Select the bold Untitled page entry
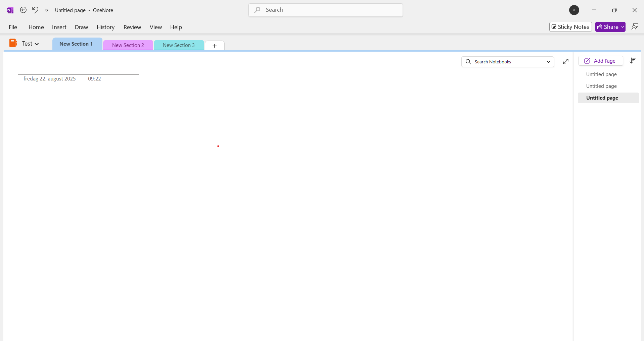Viewport: 644px width, 341px height. 608,98
